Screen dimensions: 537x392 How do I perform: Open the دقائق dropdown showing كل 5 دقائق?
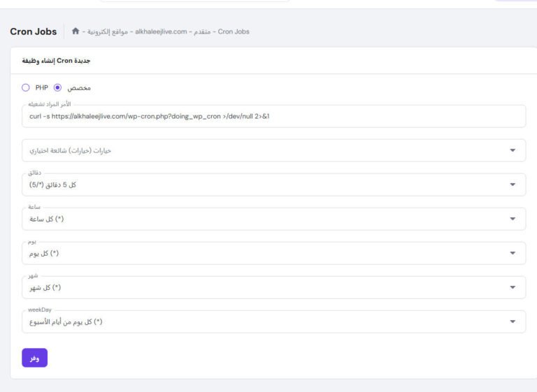click(273, 184)
